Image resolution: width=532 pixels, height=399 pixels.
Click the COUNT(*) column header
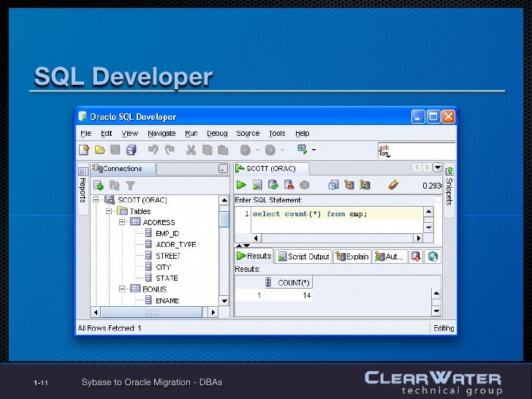289,283
